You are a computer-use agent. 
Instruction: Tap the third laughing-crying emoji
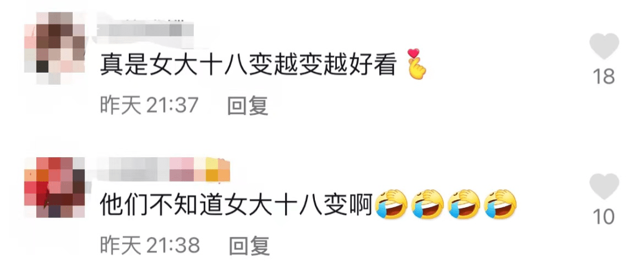pyautogui.click(x=464, y=204)
